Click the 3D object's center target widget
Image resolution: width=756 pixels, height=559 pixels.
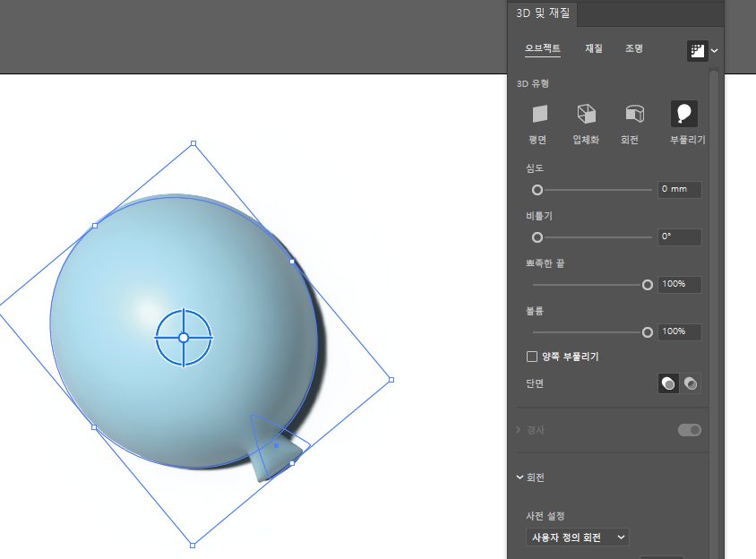click(x=185, y=336)
